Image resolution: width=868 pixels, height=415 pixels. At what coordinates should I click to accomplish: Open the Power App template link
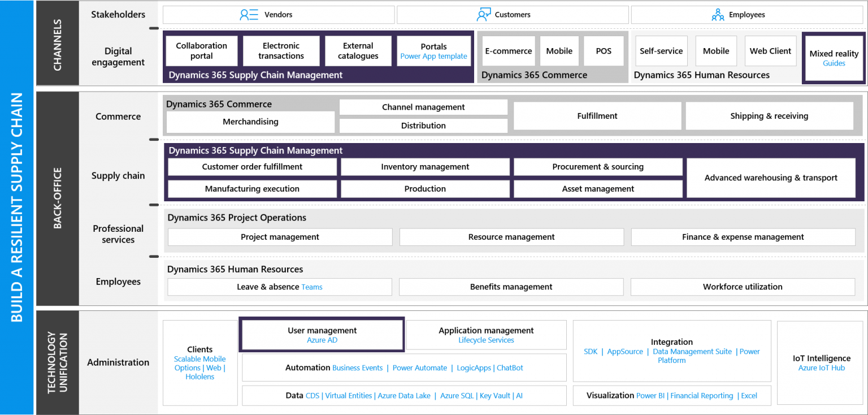tap(433, 55)
